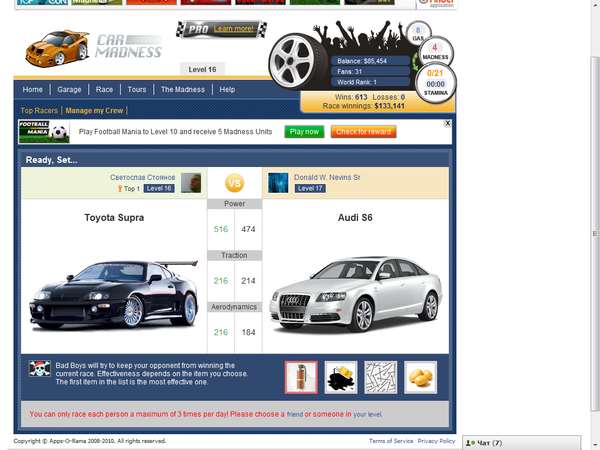The width and height of the screenshot is (600, 450).
Task: Click the orange VS badge
Action: click(x=235, y=183)
